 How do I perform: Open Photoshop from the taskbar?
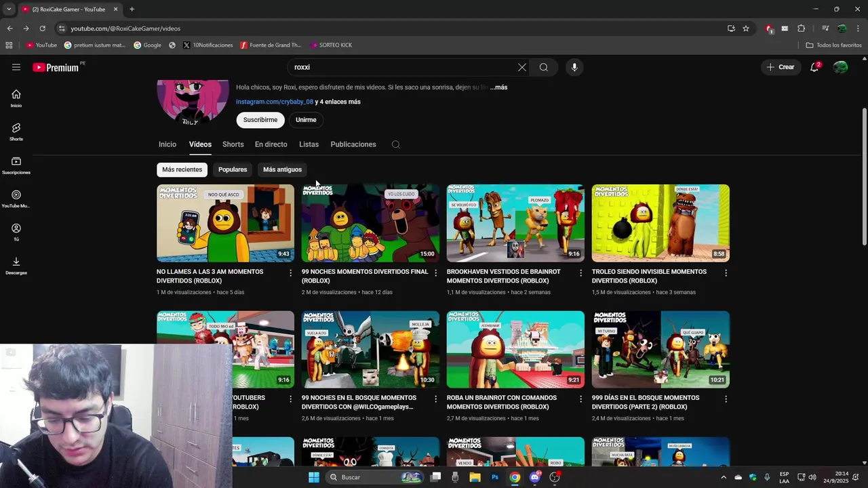(x=495, y=477)
